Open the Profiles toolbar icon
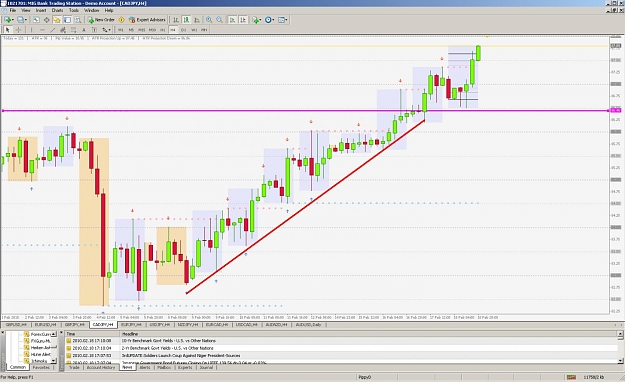Screen dimensions: 625x382 coord(21,20)
